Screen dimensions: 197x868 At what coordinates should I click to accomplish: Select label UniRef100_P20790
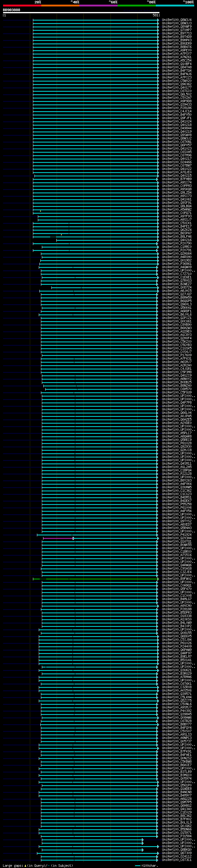click(x=177, y=243)
